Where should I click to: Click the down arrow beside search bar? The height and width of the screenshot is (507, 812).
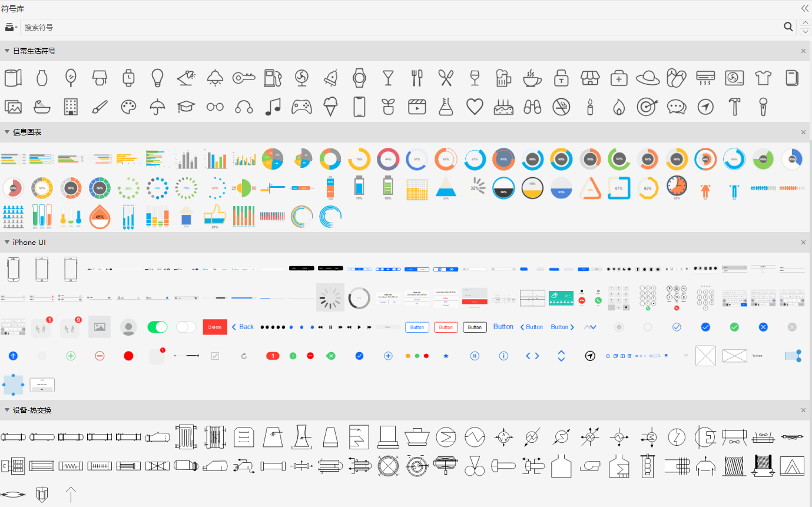[806, 31]
